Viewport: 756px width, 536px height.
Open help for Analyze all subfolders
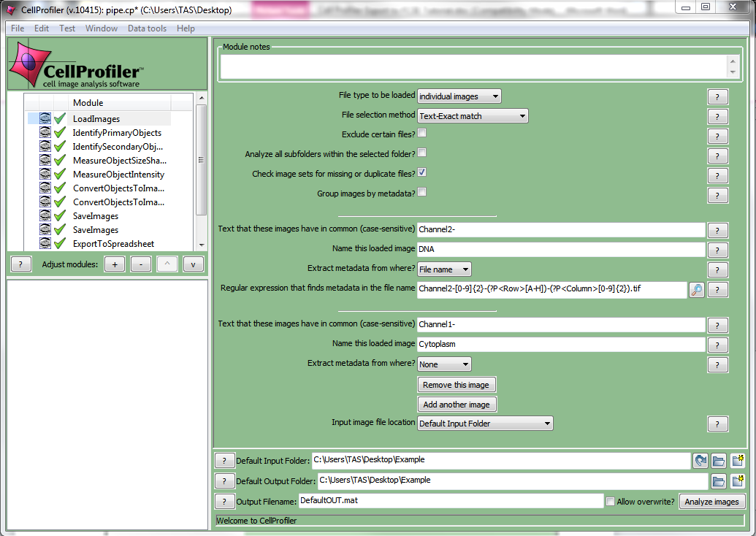[717, 156]
